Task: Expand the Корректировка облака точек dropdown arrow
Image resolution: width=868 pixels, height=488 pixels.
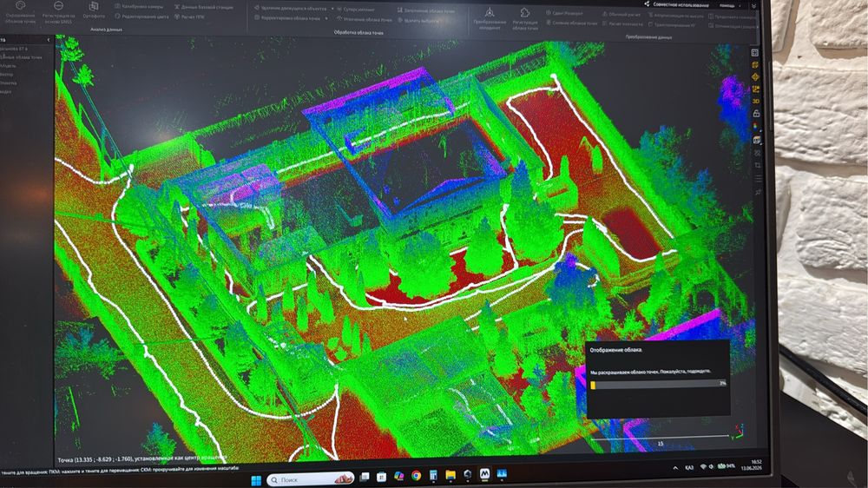Action: (326, 19)
